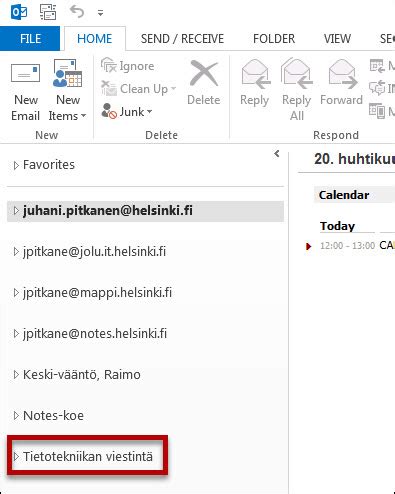Click Send/Receive All Folders quick access icon
This screenshot has height=494, width=395.
[48, 12]
